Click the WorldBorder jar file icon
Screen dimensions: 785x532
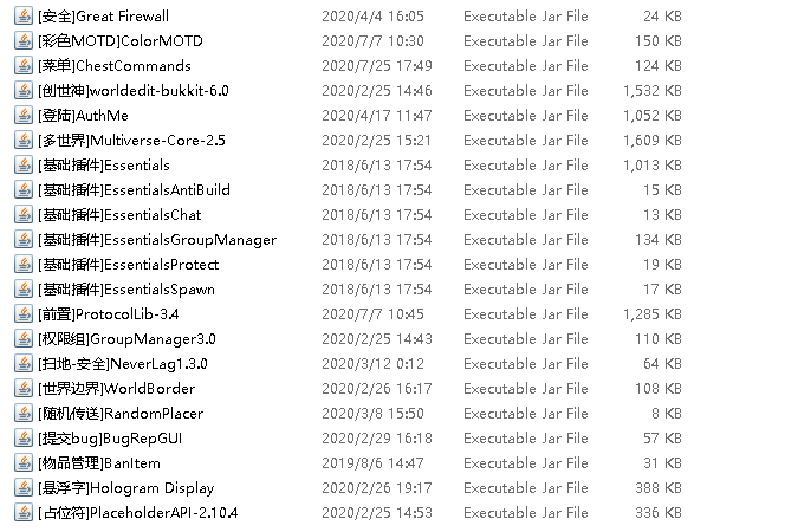pos(24,388)
